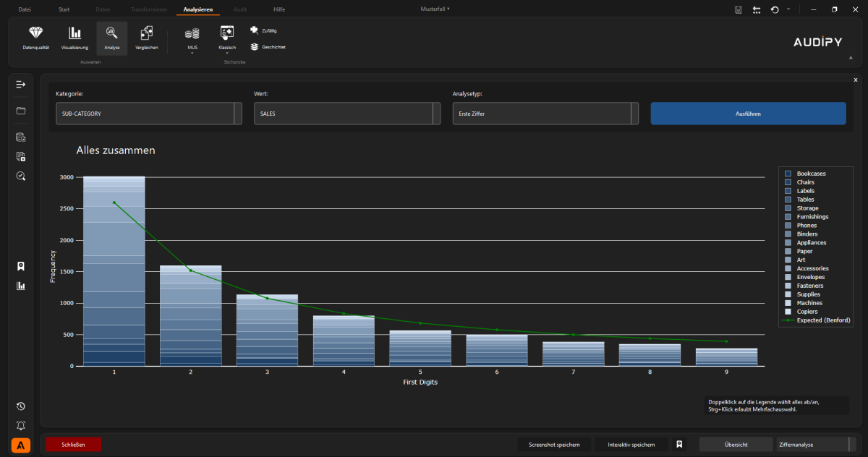
Task: Toggle the Phones series in legend
Action: [x=807, y=226]
